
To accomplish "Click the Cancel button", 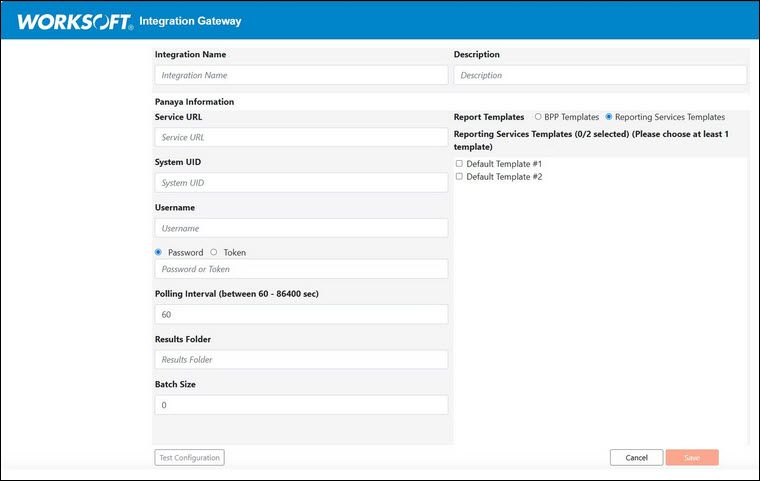I will point(636,457).
